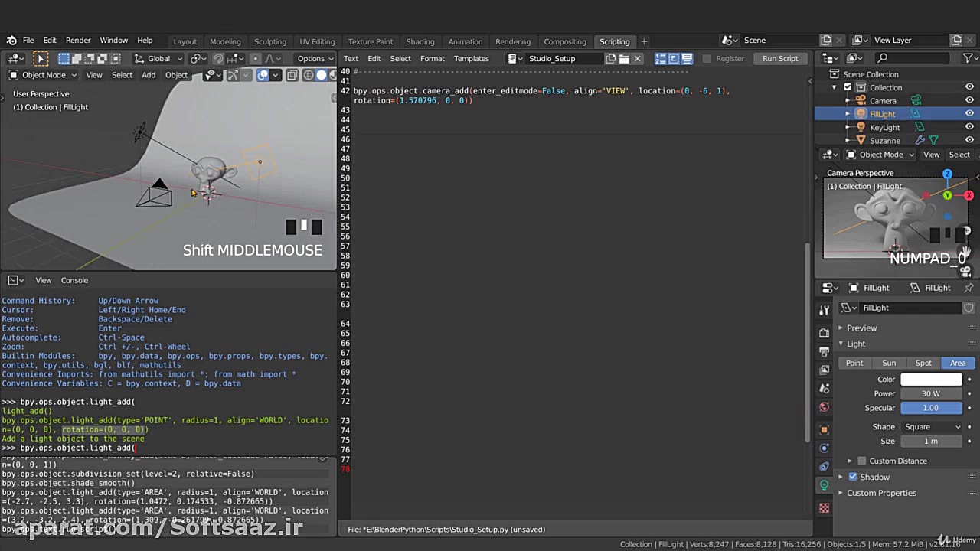Click the Tool settings wrench icon
This screenshot has width=980, height=551.
[x=824, y=310]
